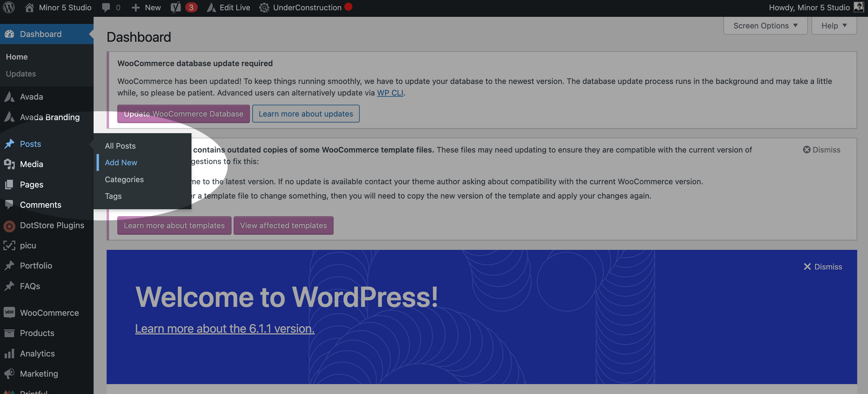
Task: Click the WordPress logo icon
Action: (9, 7)
